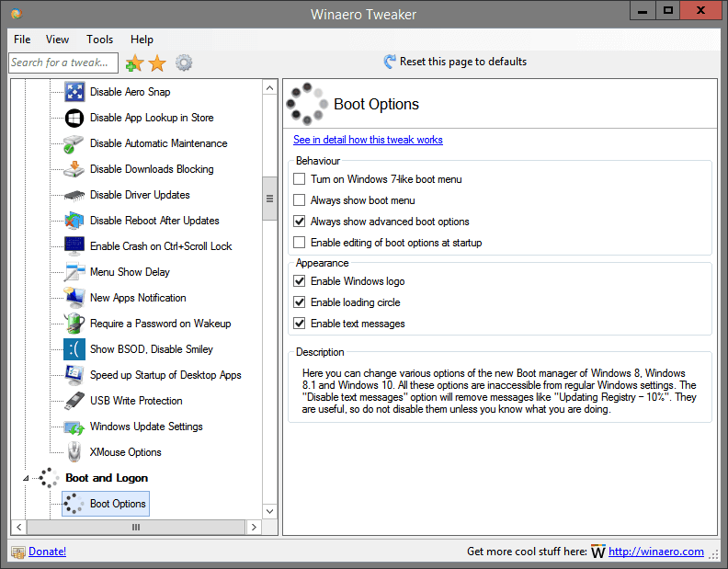Click the horizontal scroll right arrow
Image resolution: width=728 pixels, height=569 pixels.
(x=254, y=528)
